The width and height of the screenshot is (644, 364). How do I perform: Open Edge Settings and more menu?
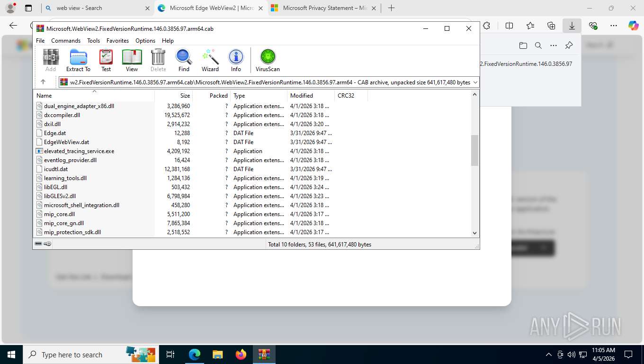614,26
